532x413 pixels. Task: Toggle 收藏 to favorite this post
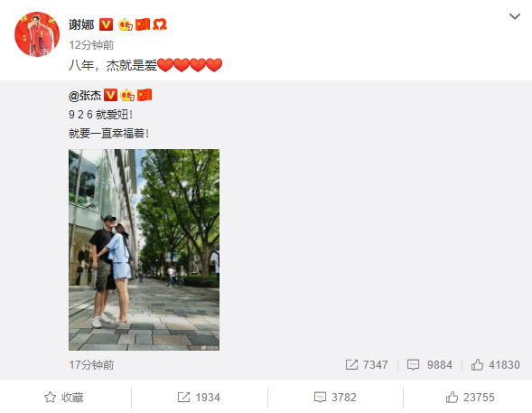(x=64, y=398)
